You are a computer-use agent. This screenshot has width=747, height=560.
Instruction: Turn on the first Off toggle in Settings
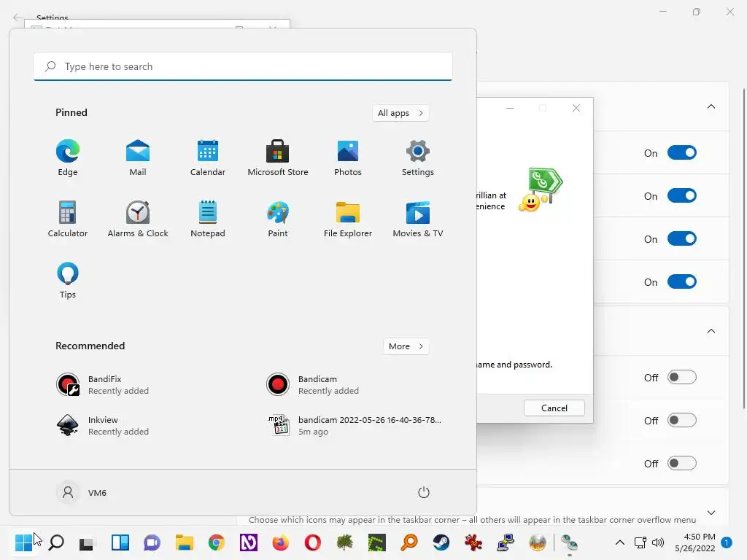coord(682,377)
